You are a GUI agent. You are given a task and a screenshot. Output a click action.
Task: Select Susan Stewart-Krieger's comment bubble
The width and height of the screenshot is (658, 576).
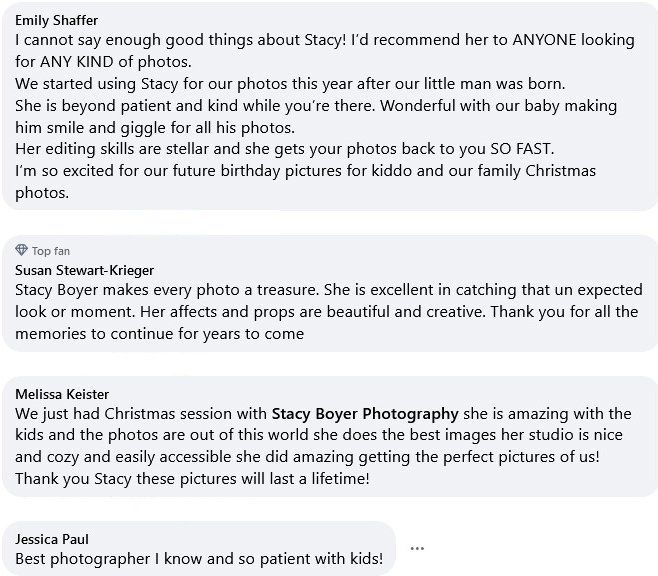pyautogui.click(x=329, y=293)
